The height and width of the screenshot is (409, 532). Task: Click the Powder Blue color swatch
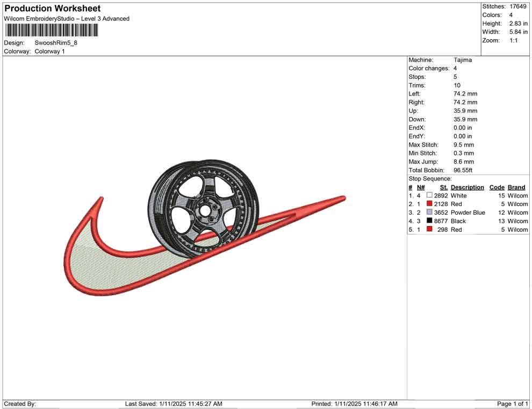point(429,212)
